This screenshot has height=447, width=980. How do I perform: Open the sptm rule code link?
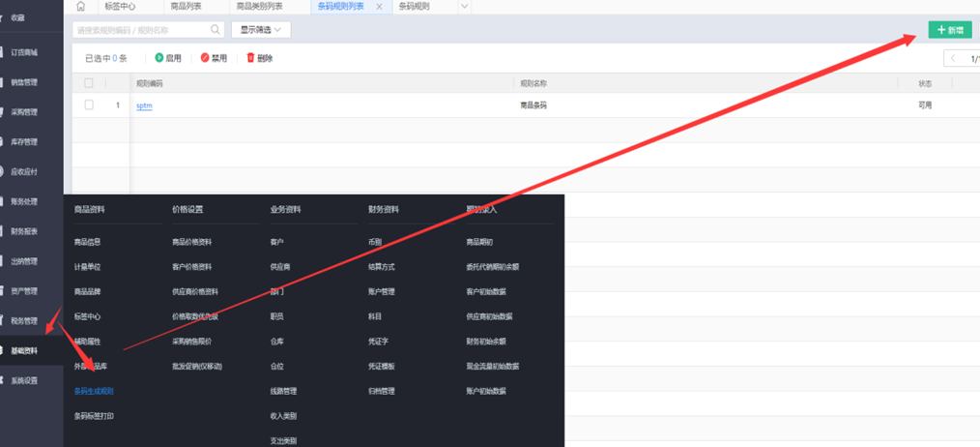[x=144, y=105]
